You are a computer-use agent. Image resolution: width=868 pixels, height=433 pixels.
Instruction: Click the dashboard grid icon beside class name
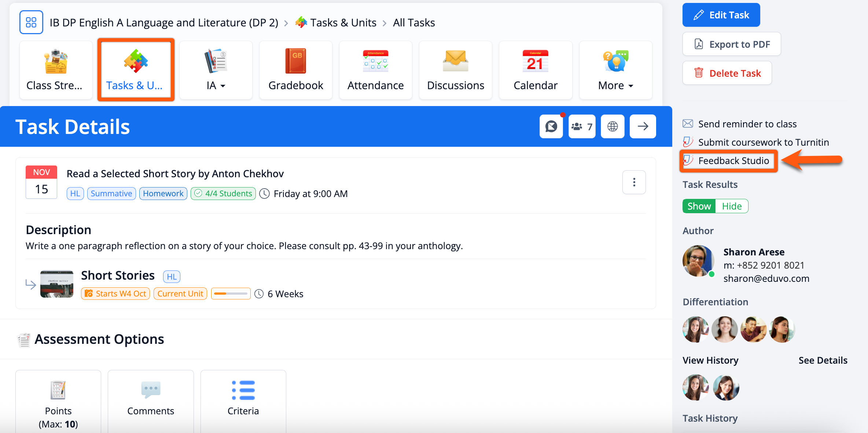tap(31, 22)
